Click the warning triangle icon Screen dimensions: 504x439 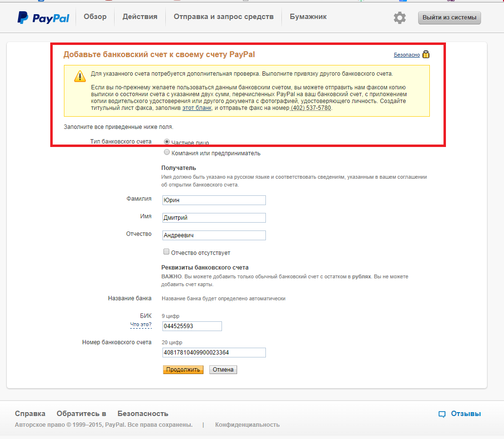[80, 76]
